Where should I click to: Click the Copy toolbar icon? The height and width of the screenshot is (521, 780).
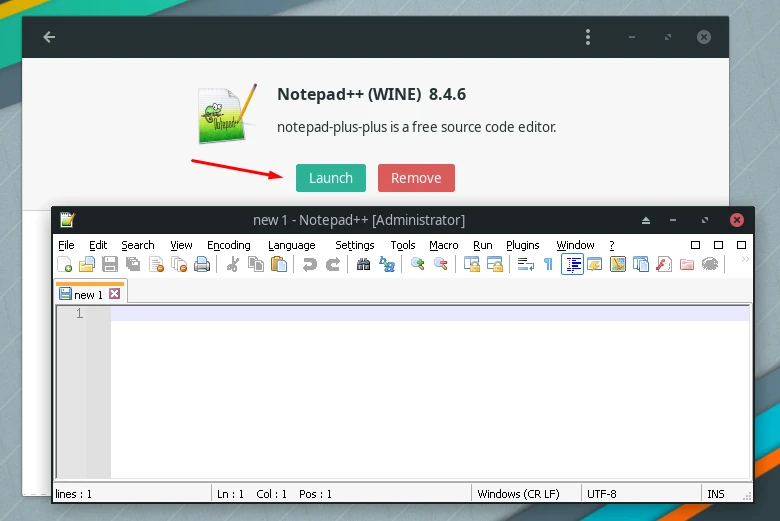coord(256,264)
